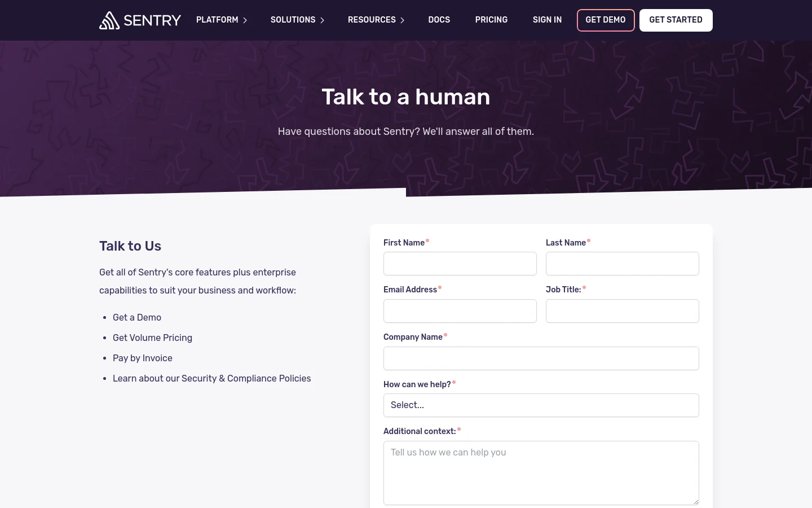Click the Get Started button
The width and height of the screenshot is (812, 508).
coord(676,20)
